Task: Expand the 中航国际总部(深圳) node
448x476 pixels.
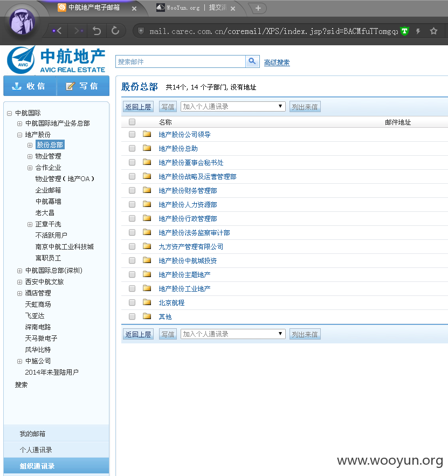Action: click(20, 271)
